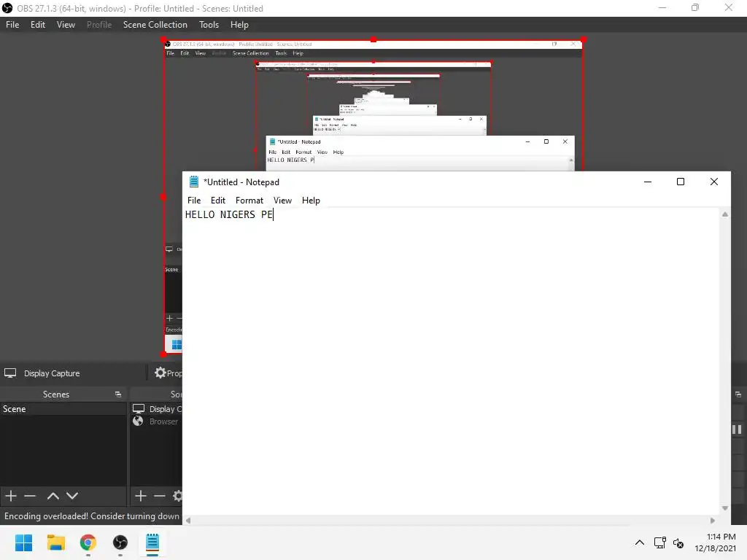Pop out the Scenes dock
Viewport: 747px width, 560px height.
[x=118, y=394]
